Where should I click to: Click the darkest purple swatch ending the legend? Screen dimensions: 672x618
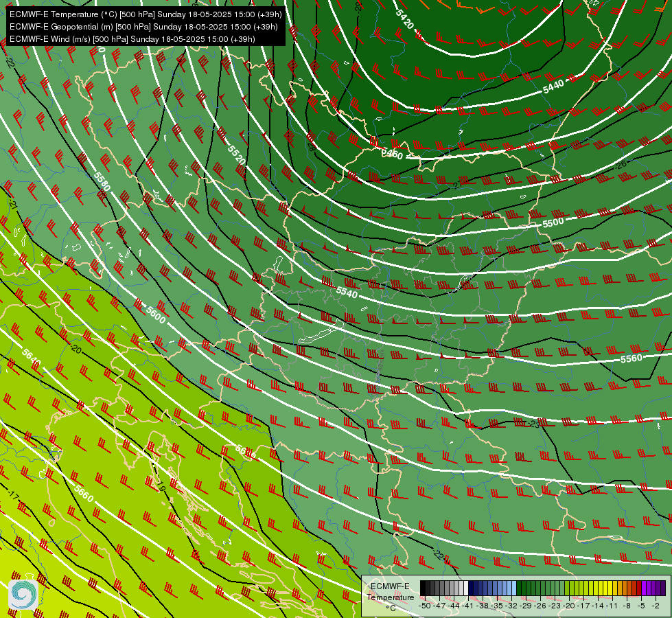(x=663, y=588)
